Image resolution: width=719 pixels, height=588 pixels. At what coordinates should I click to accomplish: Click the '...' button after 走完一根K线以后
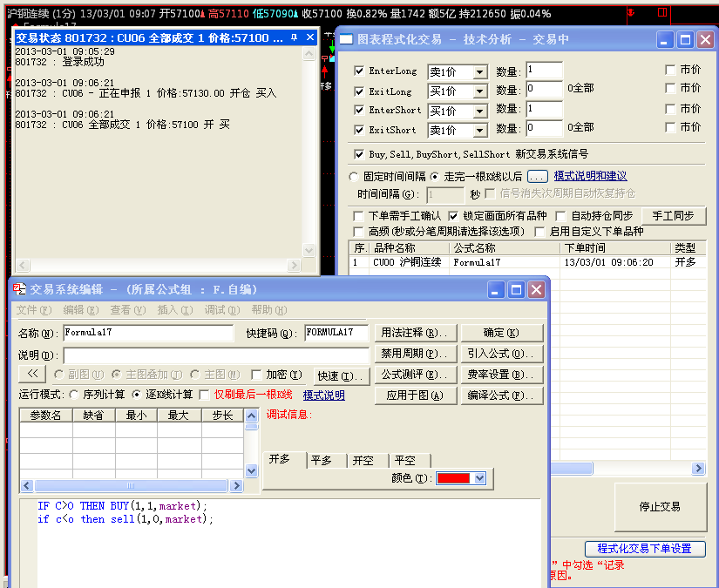click(537, 176)
